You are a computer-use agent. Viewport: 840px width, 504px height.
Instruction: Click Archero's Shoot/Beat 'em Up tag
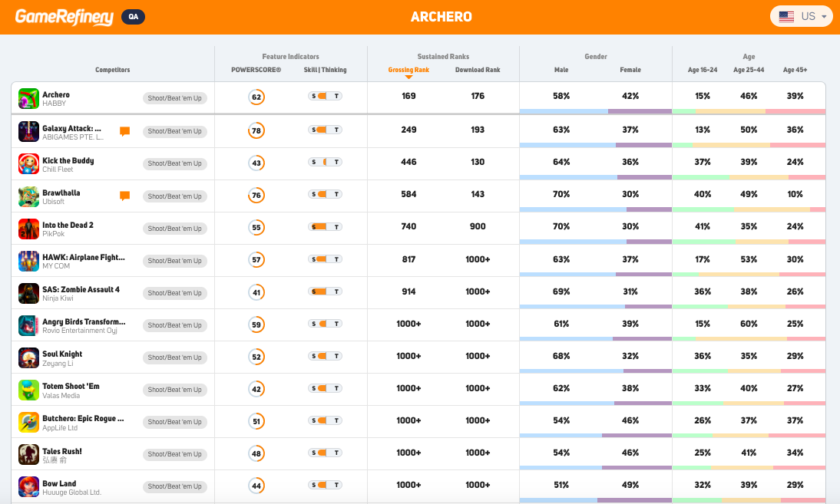point(174,98)
